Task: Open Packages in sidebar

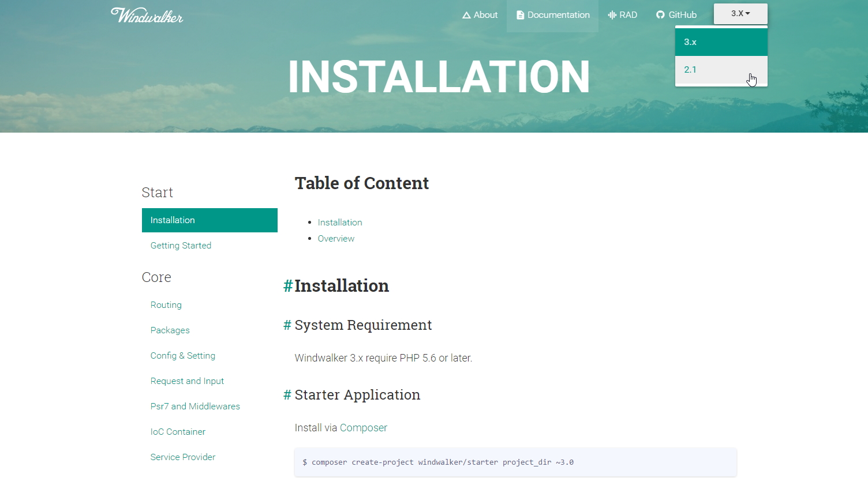Action: coord(170,330)
